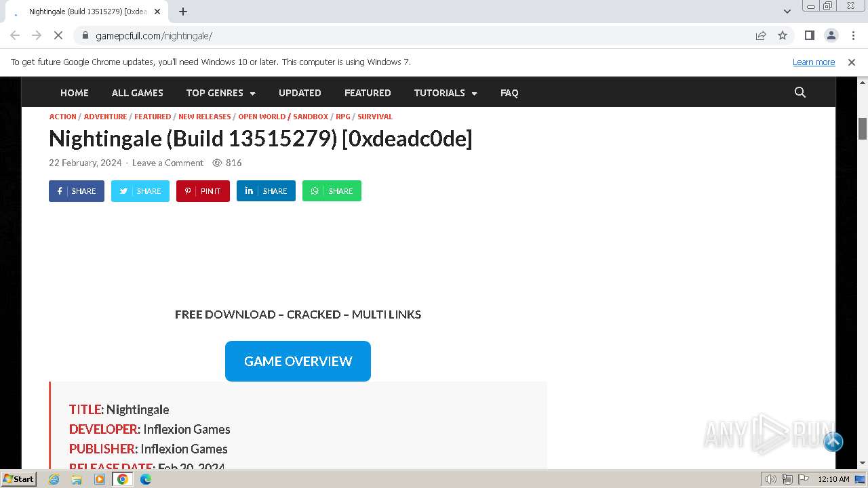Viewport: 868px width, 488px height.
Task: Open the ACTION category link
Action: click(x=62, y=117)
